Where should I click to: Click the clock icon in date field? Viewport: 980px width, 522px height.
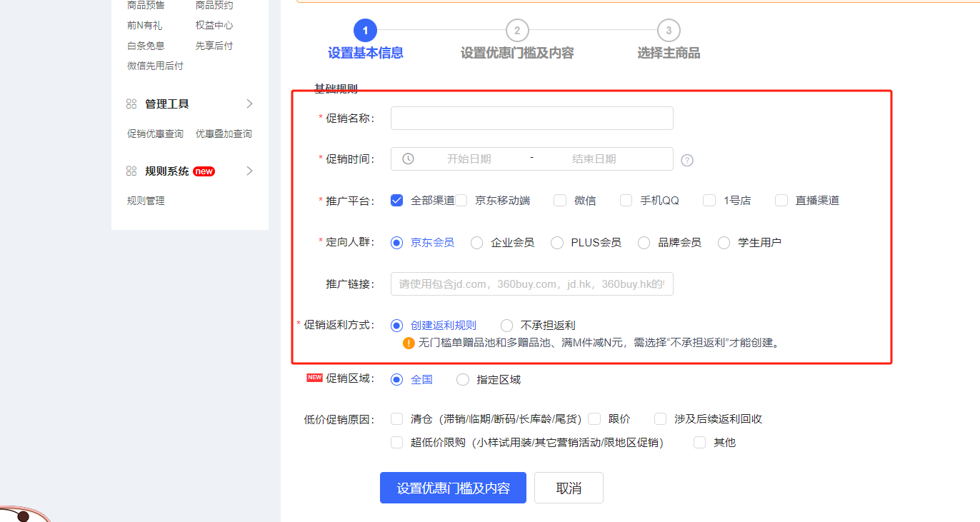point(408,159)
